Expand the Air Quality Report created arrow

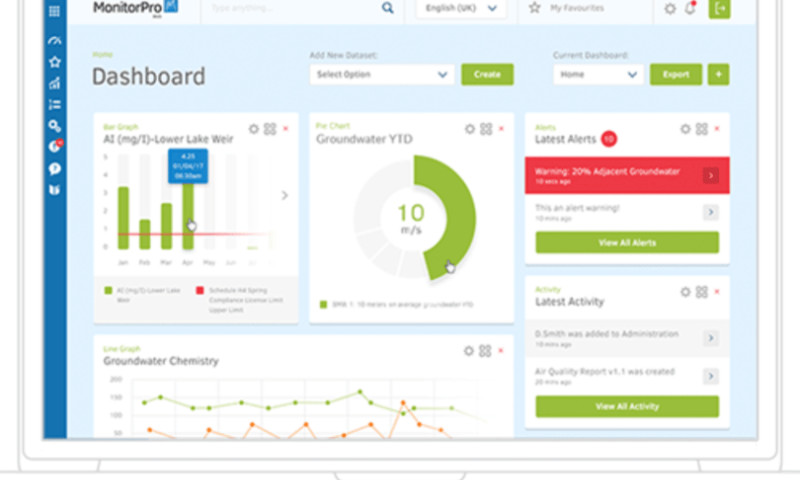tap(711, 376)
